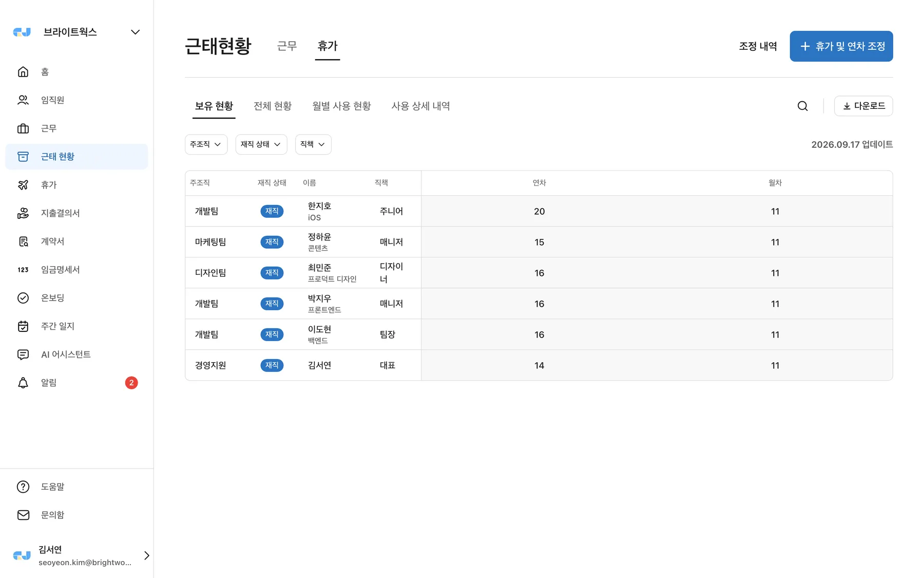Viewport: 924px width, 578px height.
Task: Open the 조정 내역 link
Action: [x=758, y=46]
